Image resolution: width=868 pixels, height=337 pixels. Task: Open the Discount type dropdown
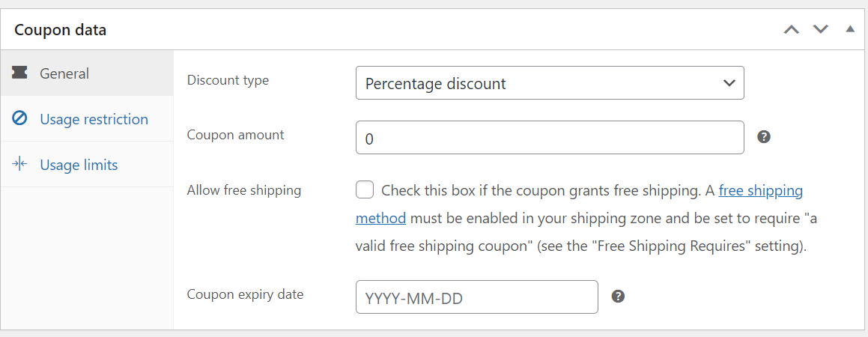[x=550, y=83]
